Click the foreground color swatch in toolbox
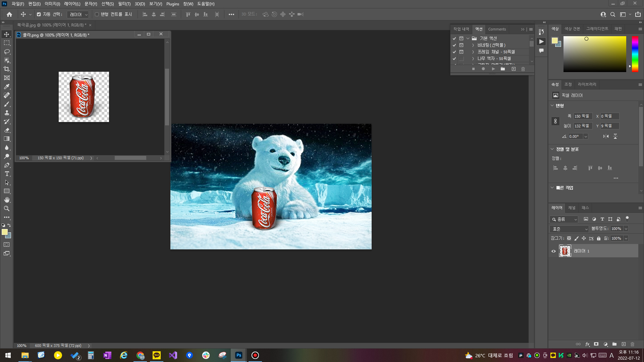 pos(5,232)
